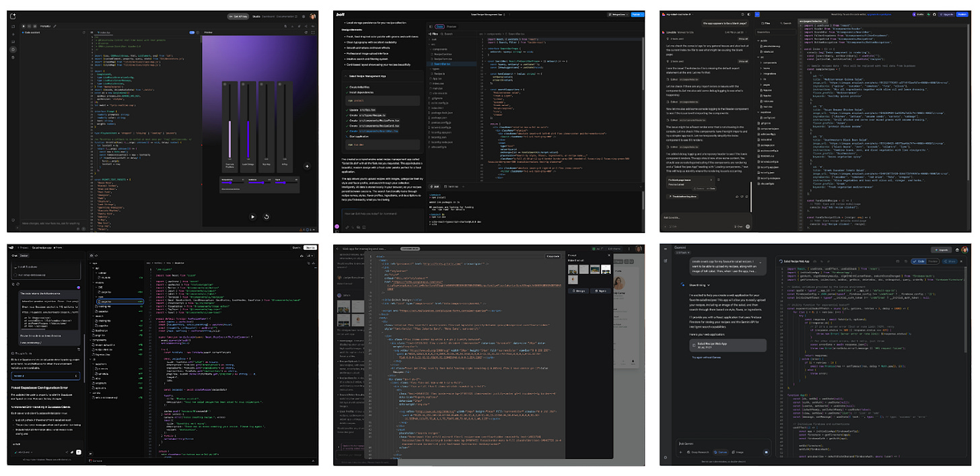Click the first Show all button in Lovable chat
Image resolution: width=980 pixels, height=476 pixels.
point(743,39)
